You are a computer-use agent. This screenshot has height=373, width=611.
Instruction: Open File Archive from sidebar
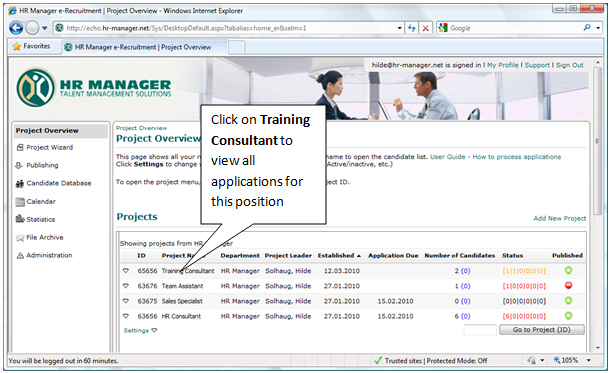[44, 237]
